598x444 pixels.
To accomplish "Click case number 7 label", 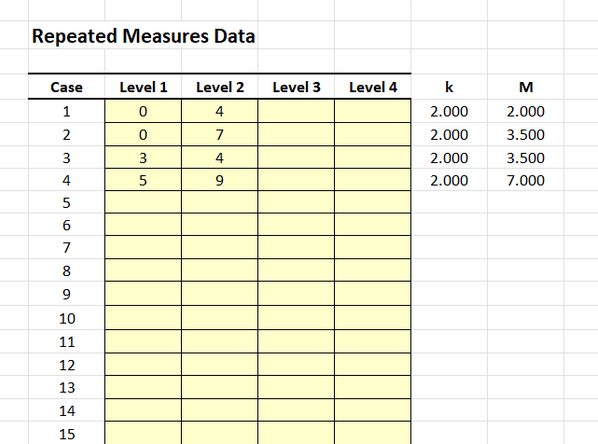I will click(66, 248).
